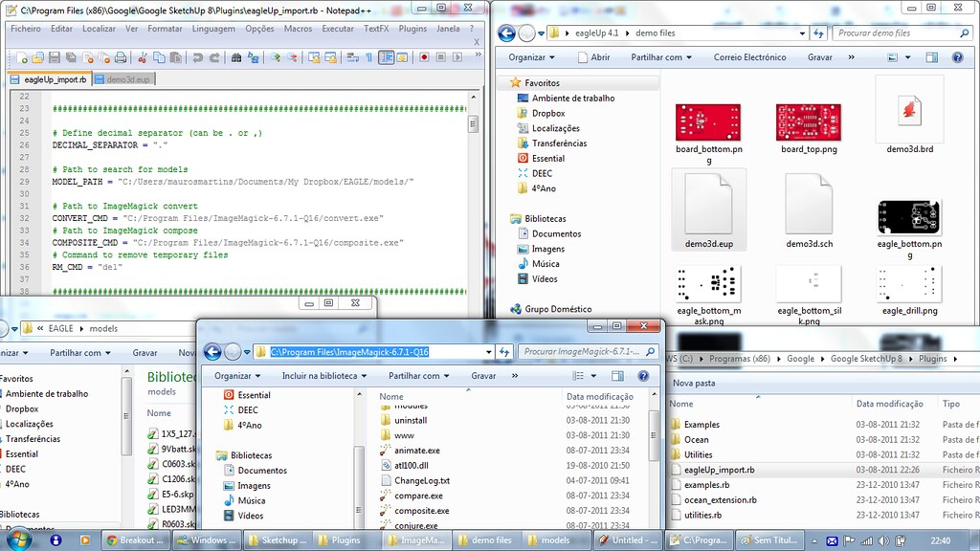
Task: Click the New file icon in Notepad++ toolbar
Action: pos(22,57)
